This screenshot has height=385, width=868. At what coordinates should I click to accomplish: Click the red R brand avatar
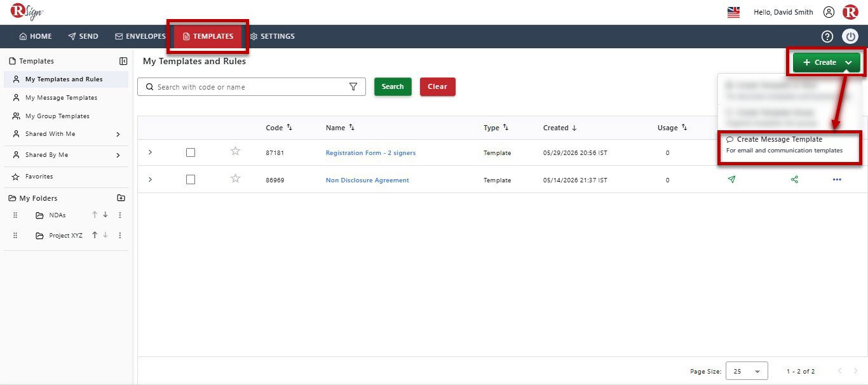tap(850, 12)
